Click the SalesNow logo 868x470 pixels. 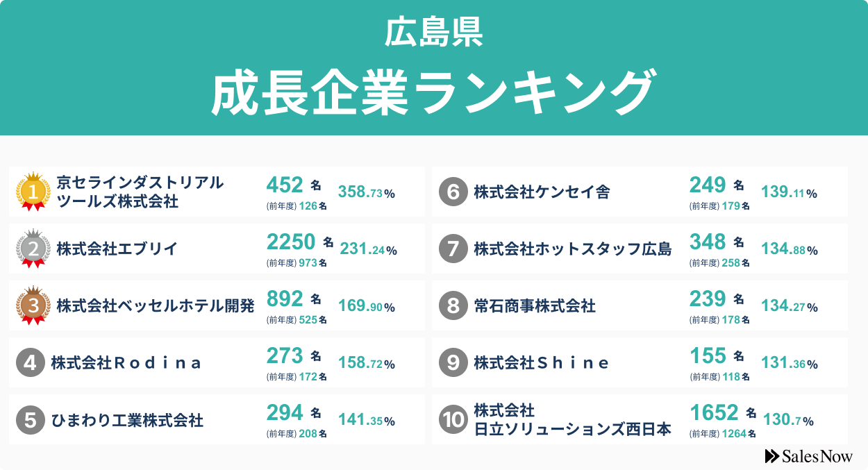[808, 456]
